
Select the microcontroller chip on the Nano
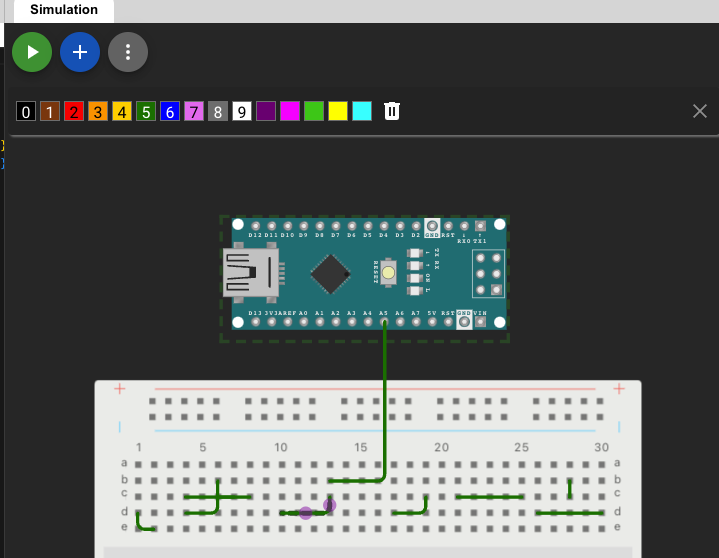click(331, 273)
